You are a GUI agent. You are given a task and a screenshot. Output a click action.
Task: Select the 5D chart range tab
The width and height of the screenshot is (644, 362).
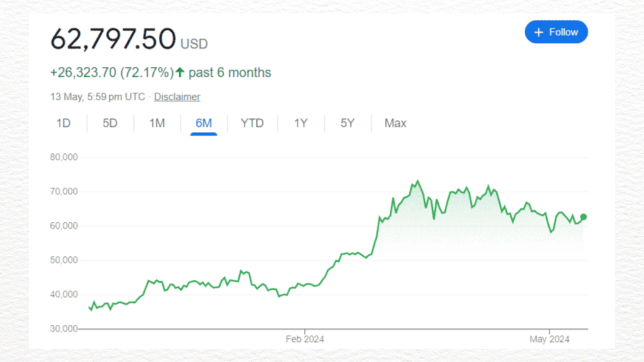110,123
